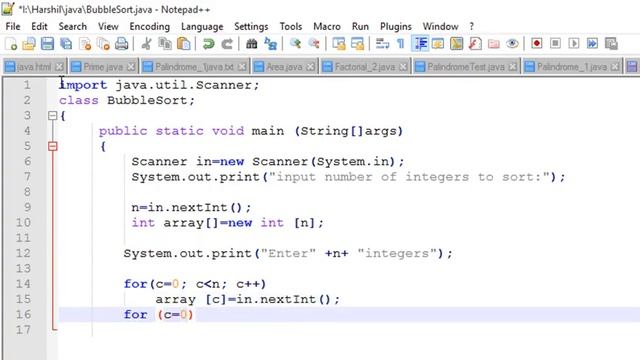This screenshot has width=640, height=360.
Task: Switch to the Factorial_2.java tab
Action: 364,67
